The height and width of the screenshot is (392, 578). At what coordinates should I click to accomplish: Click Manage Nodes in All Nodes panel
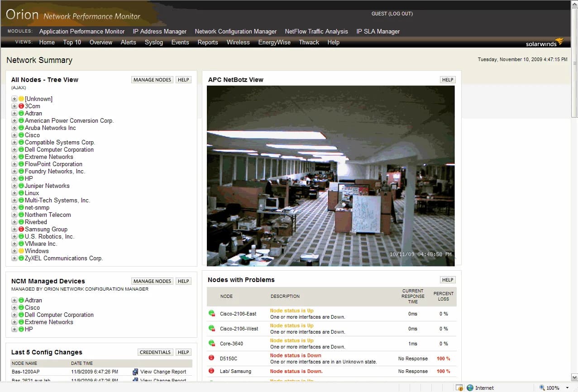(153, 80)
